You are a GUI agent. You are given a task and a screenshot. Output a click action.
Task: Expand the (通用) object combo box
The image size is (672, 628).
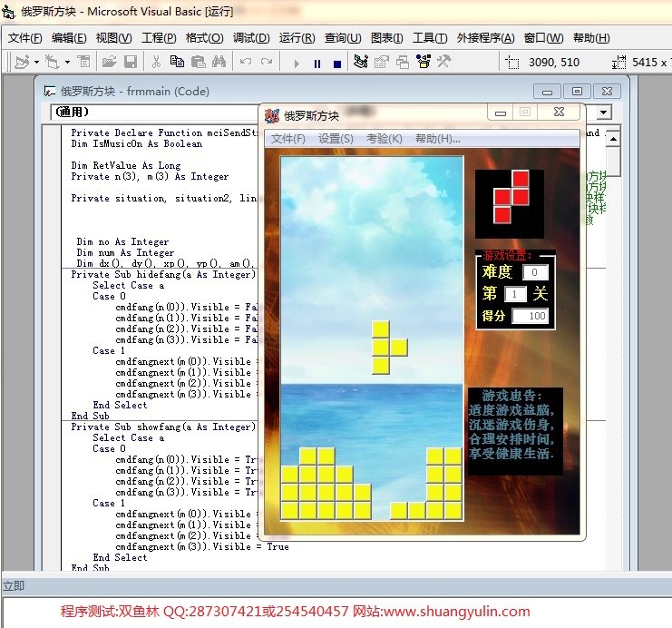[x=154, y=113]
